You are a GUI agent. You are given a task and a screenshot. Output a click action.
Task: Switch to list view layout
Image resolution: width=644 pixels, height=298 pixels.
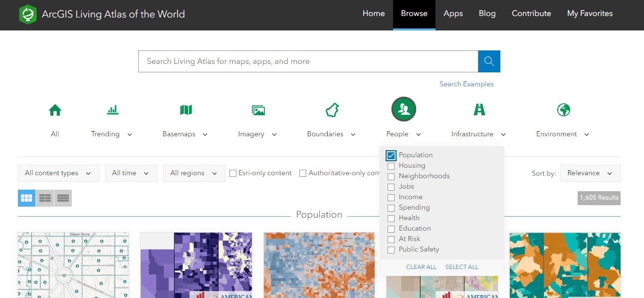[x=45, y=198]
